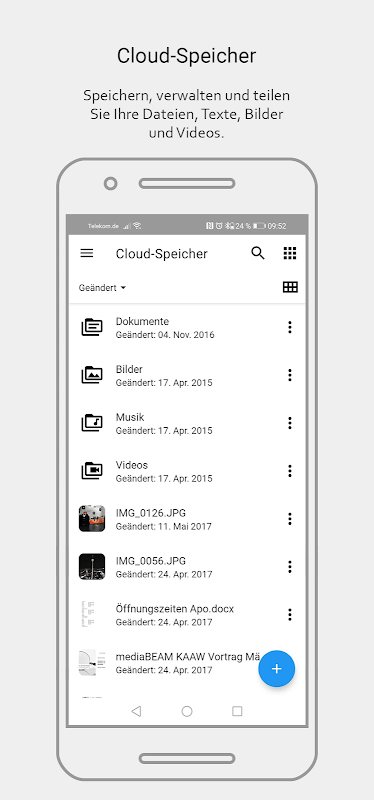Select the Bilder folder name
Screen dimensions: 374x800
[129, 369]
